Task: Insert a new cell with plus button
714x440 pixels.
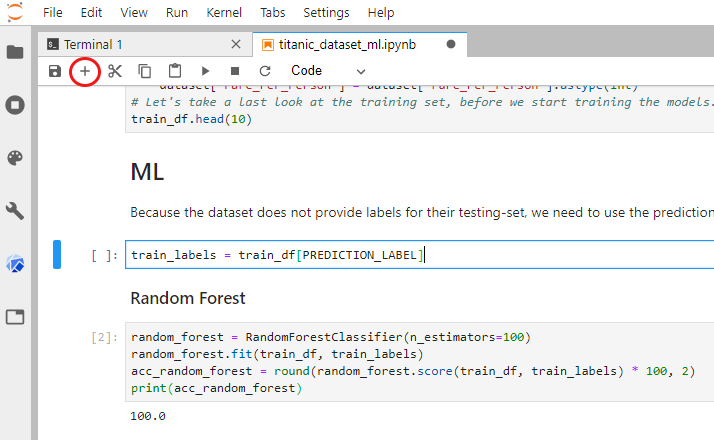Action: 85,71
